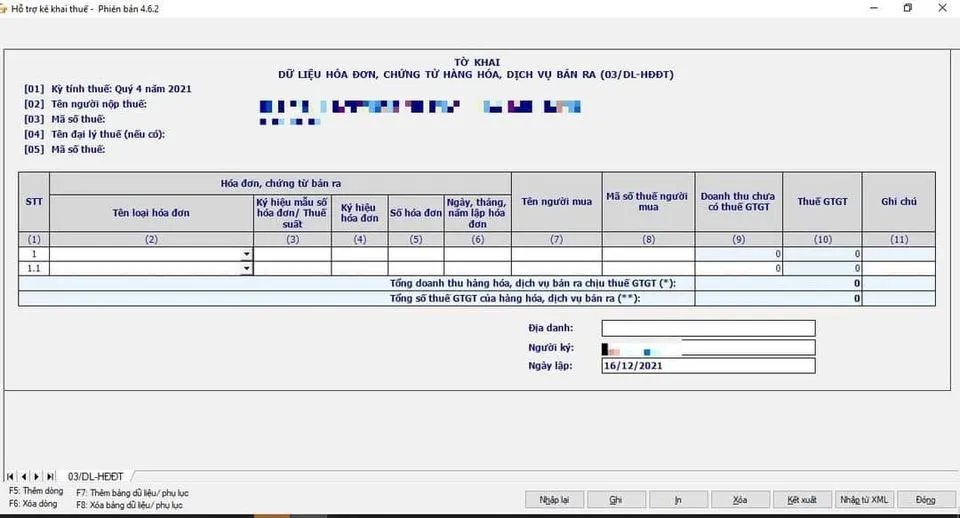Viewport: 960px width, 518px height.
Task: Click 'F5: Thêm dòng' shortcut hint
Action: click(36, 491)
